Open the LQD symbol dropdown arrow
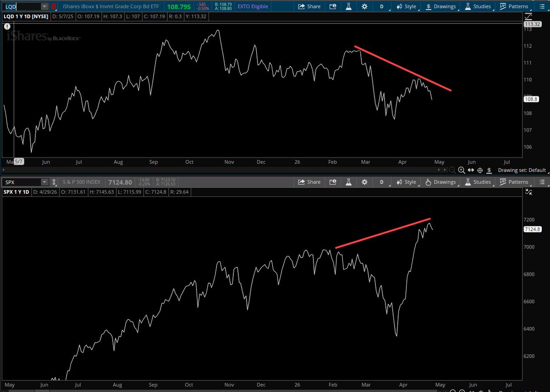 pyautogui.click(x=44, y=6)
